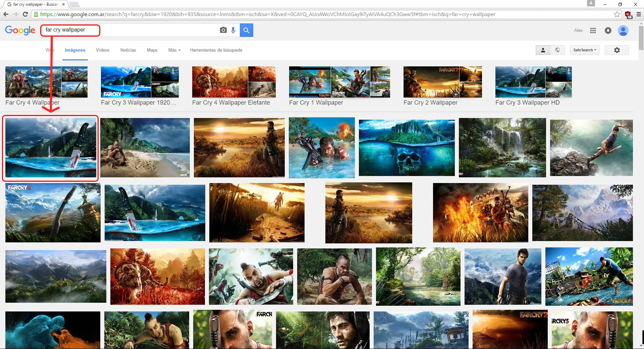The height and width of the screenshot is (349, 644).
Task: Switch to the Imágenes tab
Action: pyautogui.click(x=75, y=50)
